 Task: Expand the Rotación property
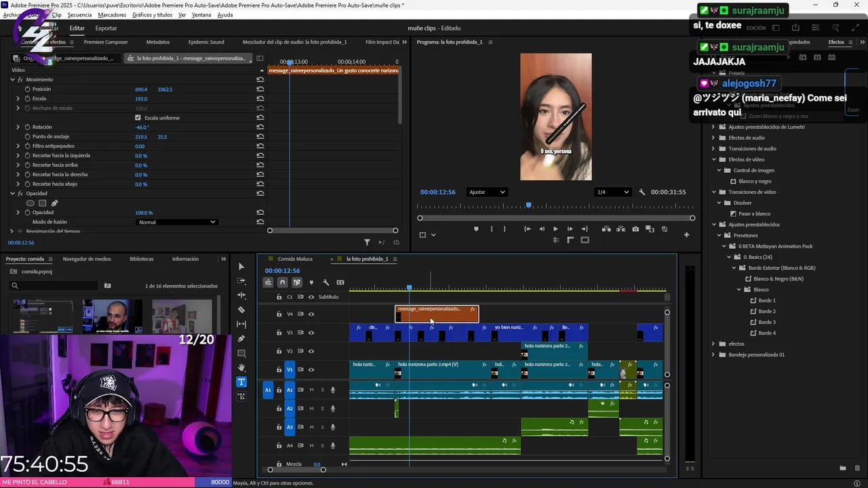(x=18, y=127)
